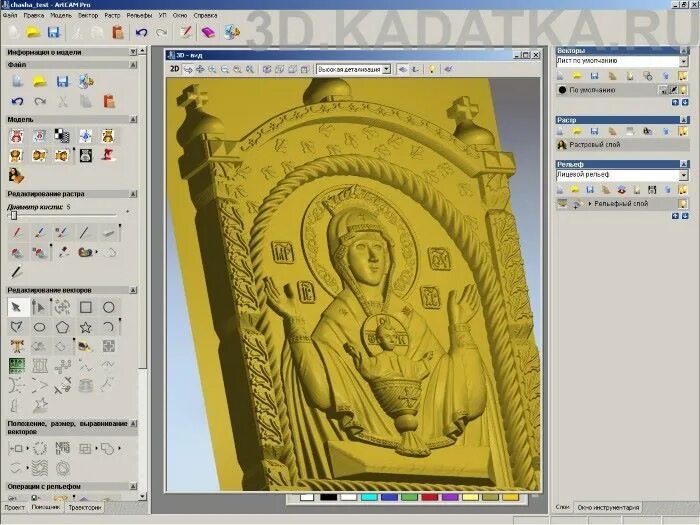
Task: Open the Файл menu
Action: [10, 15]
